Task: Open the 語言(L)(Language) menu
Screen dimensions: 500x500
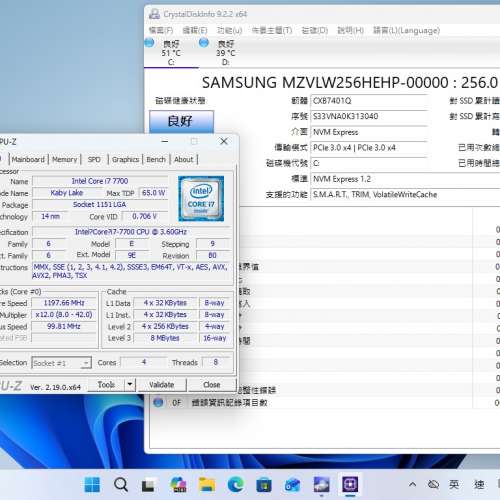Action: click(x=406, y=30)
